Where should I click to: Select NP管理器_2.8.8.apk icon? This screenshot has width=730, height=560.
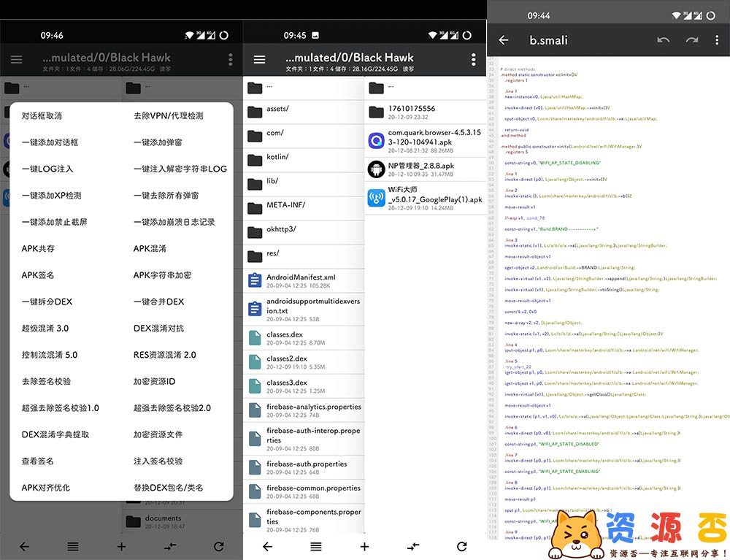click(376, 169)
